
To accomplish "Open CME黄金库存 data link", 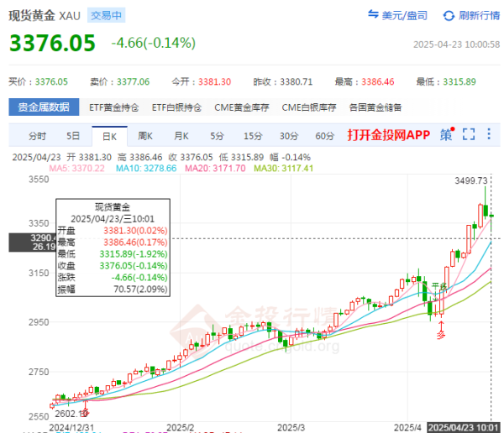I will pyautogui.click(x=244, y=107).
